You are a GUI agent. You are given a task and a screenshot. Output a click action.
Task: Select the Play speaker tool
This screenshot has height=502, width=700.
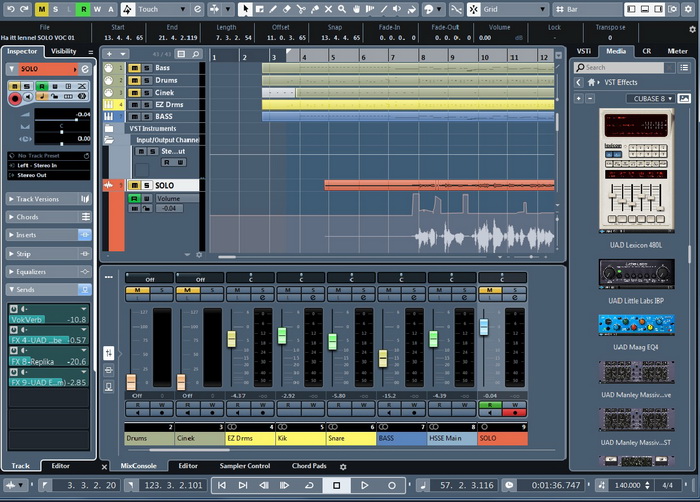[x=397, y=9]
